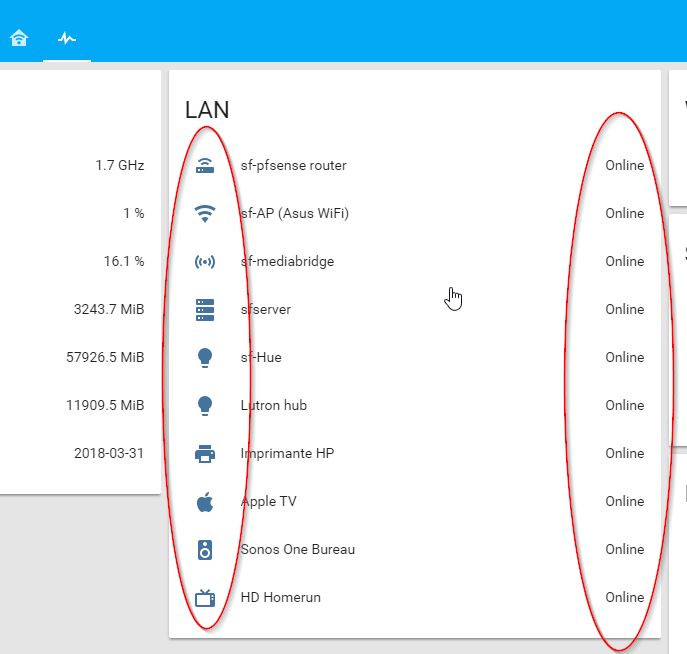Viewport: 687px width, 654px height.
Task: Click the WiFi icon for sf-AP
Action: tap(205, 213)
